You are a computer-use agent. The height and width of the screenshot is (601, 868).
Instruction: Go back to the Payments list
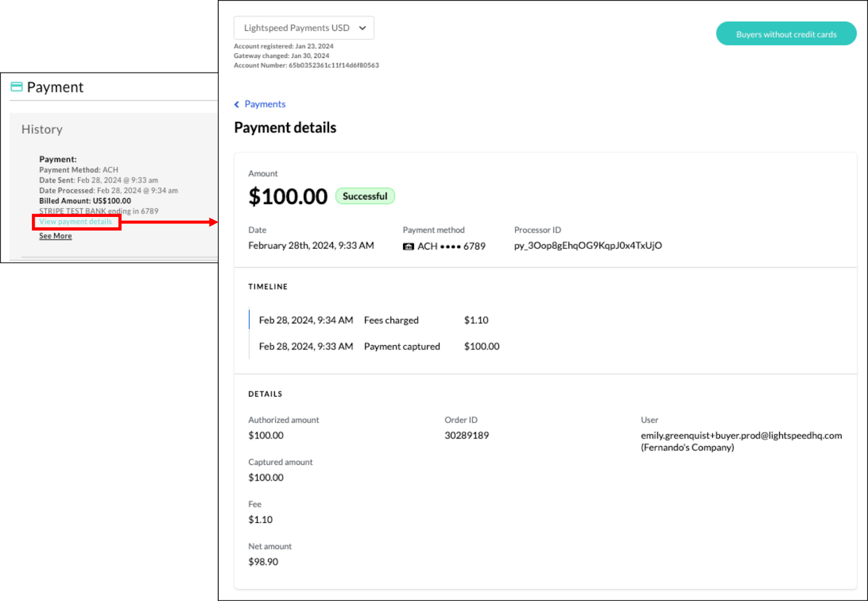[265, 104]
